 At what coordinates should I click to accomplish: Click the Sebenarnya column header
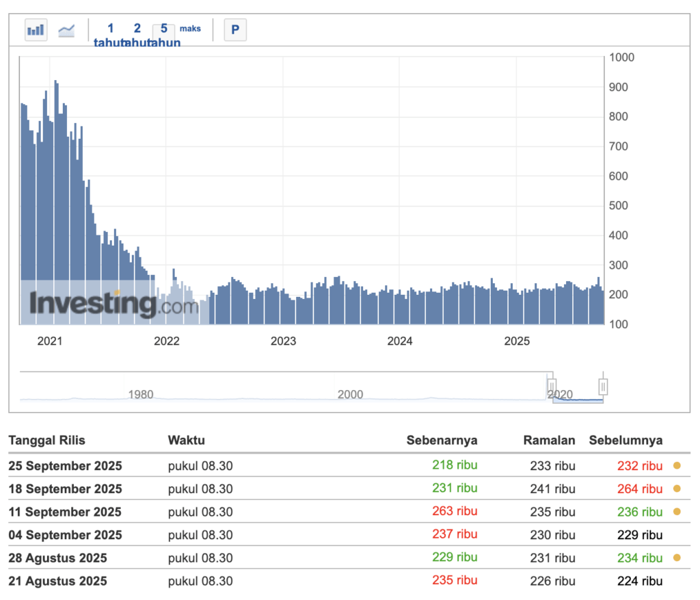pos(442,441)
